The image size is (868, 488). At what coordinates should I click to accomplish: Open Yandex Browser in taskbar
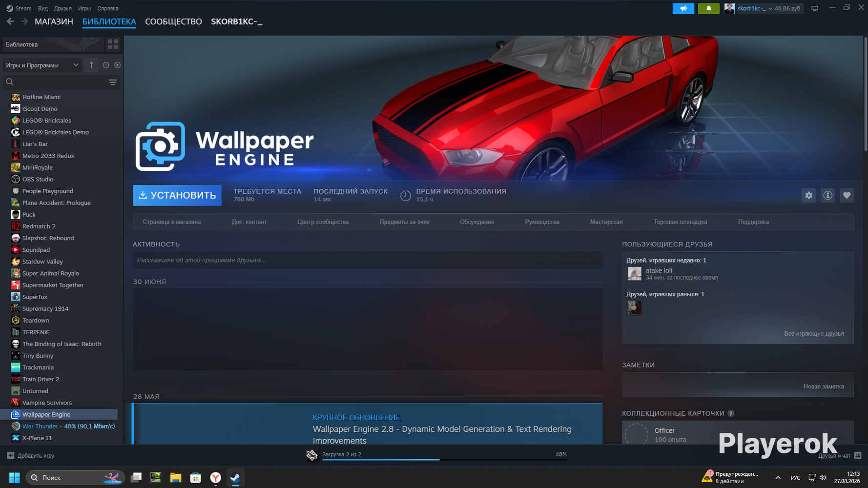pos(215,477)
